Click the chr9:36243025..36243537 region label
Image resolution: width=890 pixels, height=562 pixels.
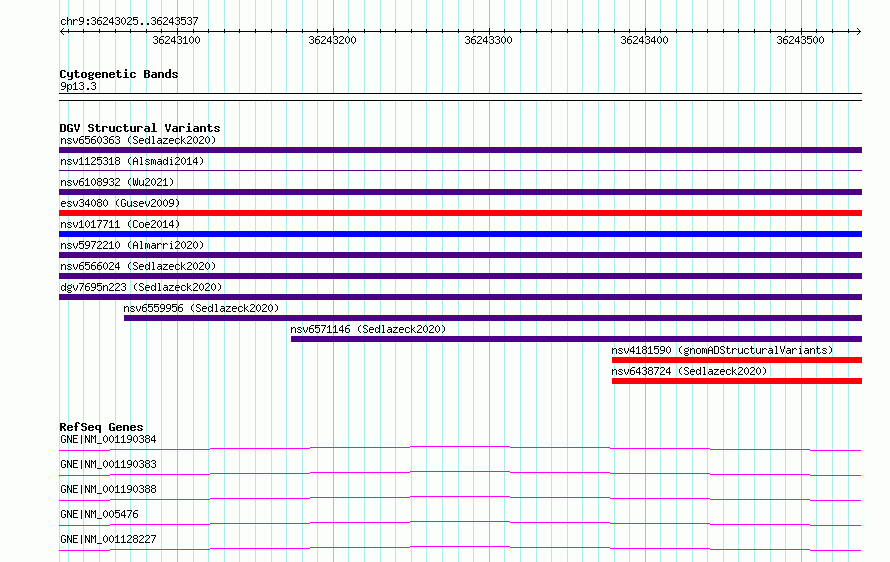(x=129, y=21)
